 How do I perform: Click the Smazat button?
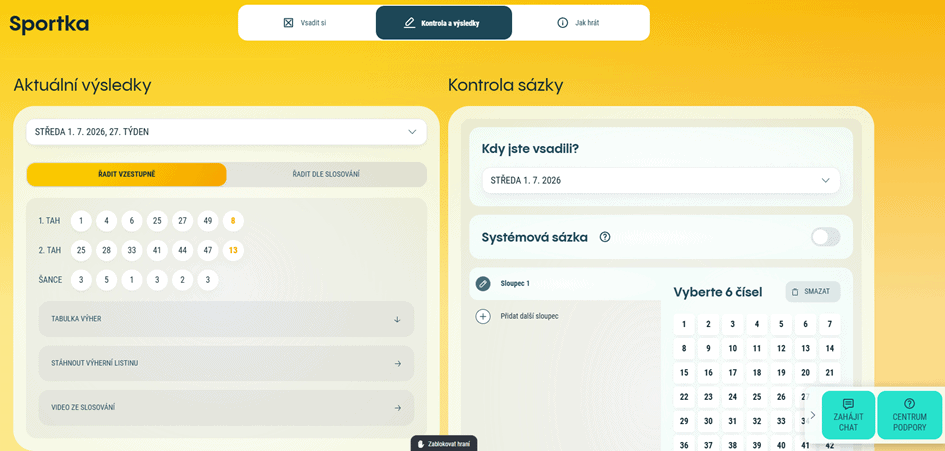[x=812, y=291]
